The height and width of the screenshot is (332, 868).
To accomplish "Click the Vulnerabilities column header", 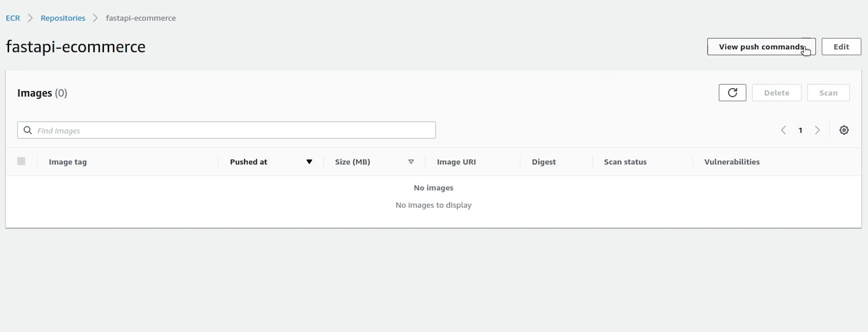I will 731,162.
